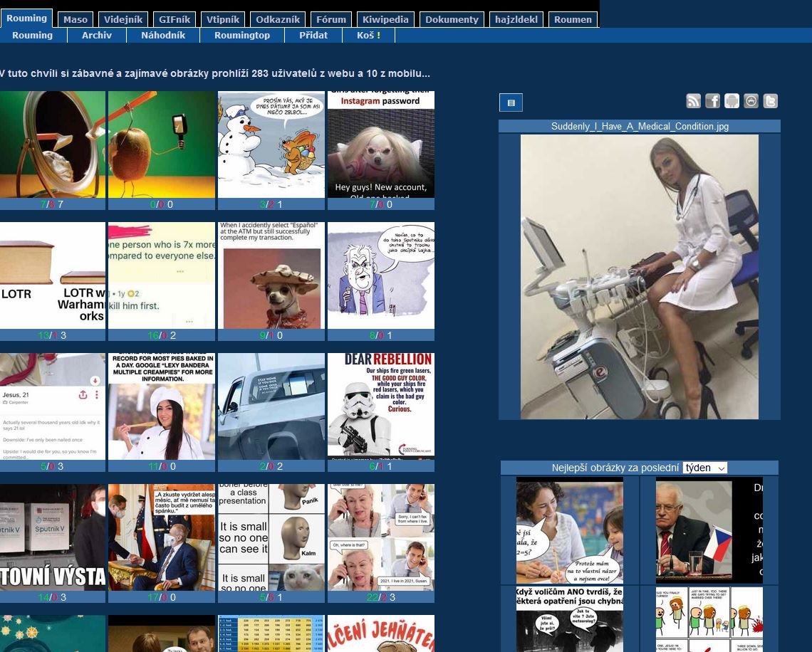This screenshot has height=652, width=812.
Task: Open the large nurse ultrasound preview image
Action: click(x=640, y=277)
